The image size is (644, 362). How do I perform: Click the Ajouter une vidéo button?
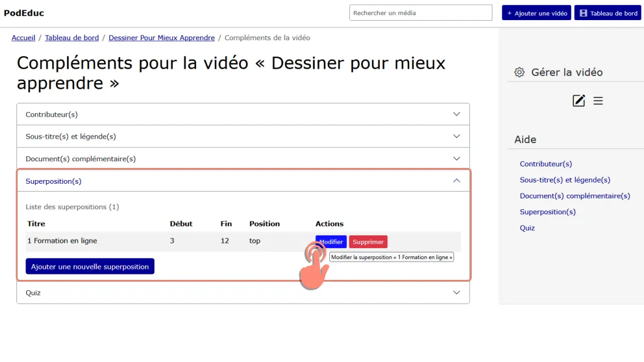[x=536, y=13]
